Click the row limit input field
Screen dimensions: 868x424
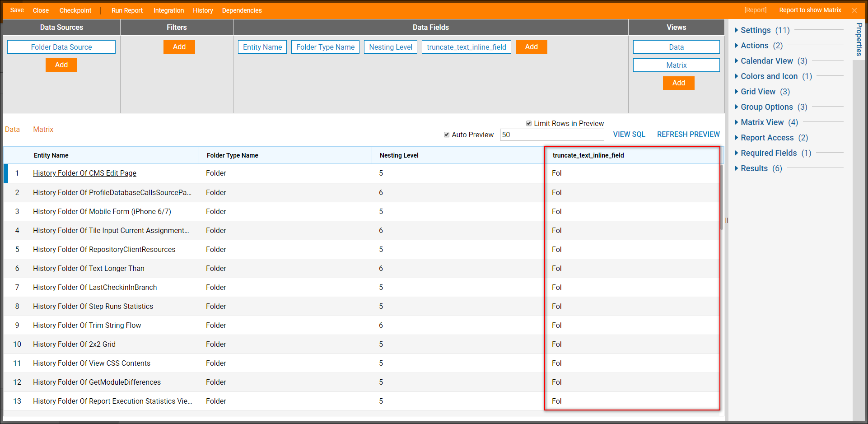552,135
